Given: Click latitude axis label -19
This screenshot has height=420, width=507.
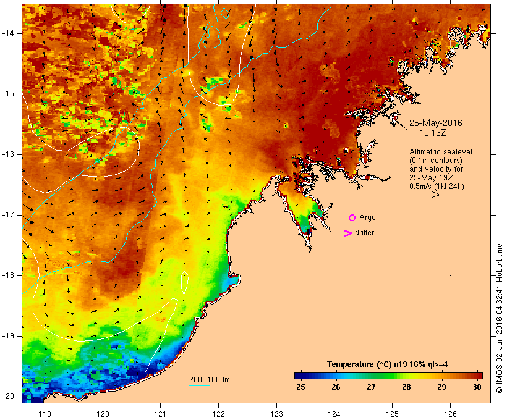Looking at the screenshot, I should pyautogui.click(x=8, y=336).
